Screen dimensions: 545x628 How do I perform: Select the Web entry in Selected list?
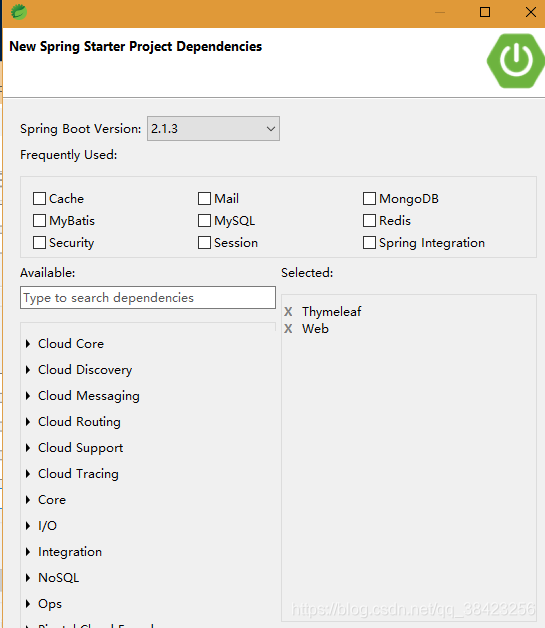coord(315,329)
